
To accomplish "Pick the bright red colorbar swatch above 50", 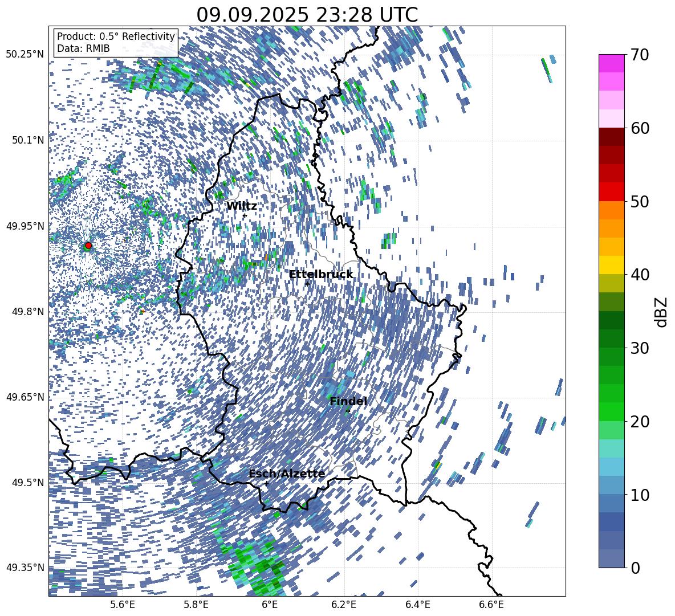I will (611, 191).
